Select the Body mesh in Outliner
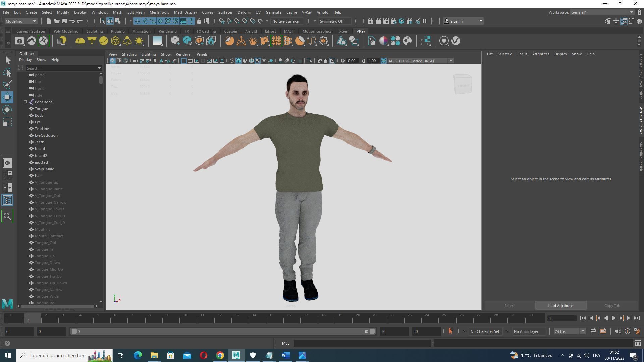 pos(39,115)
